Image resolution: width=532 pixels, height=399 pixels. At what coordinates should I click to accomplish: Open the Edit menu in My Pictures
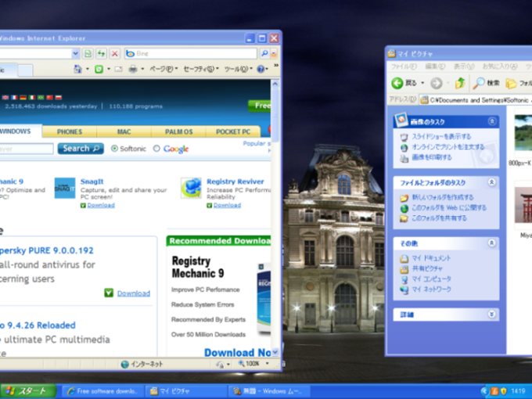[x=435, y=66]
